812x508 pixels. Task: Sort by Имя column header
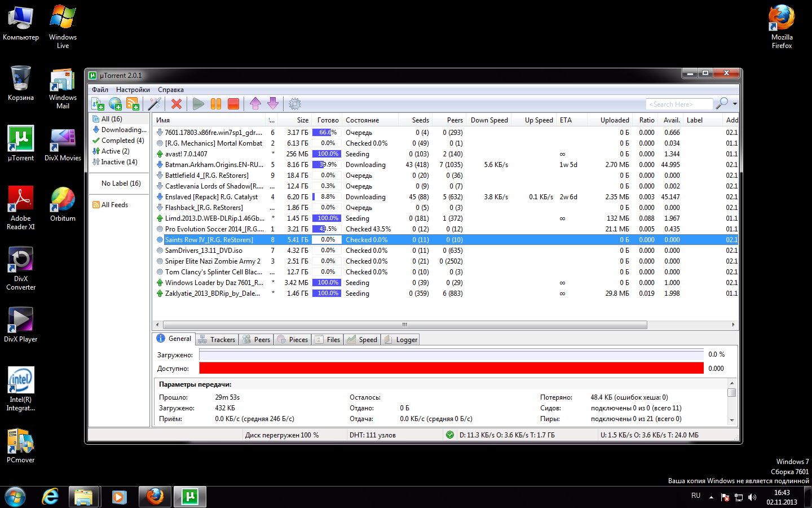point(209,120)
